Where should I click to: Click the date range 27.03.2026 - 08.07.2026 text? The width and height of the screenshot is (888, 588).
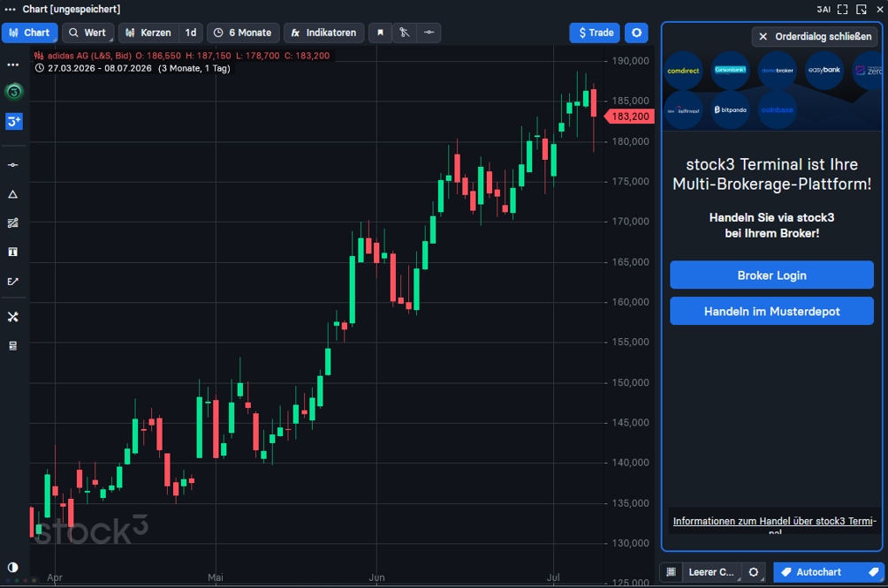[100, 69]
